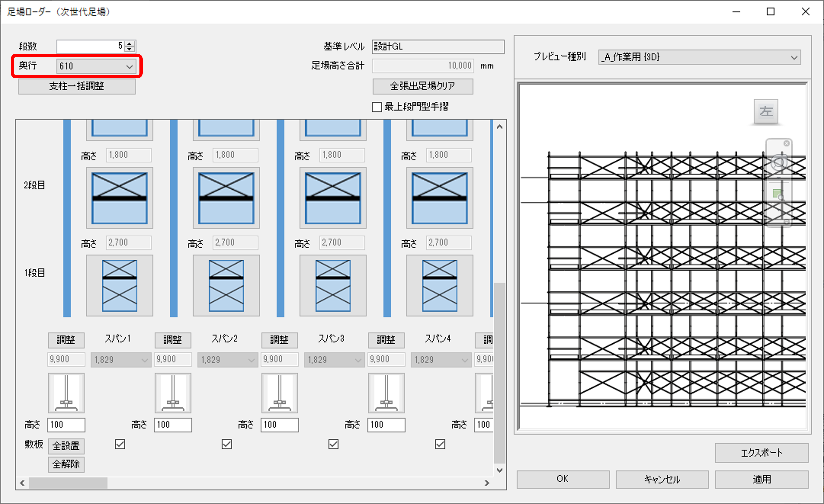This screenshot has height=504, width=824.
Task: Click the キャンセル button
Action: [662, 479]
